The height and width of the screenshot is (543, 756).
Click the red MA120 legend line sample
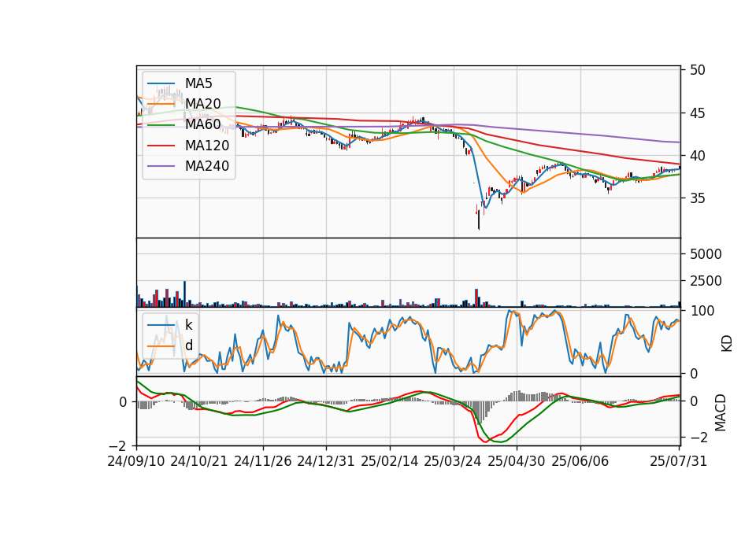(161, 146)
